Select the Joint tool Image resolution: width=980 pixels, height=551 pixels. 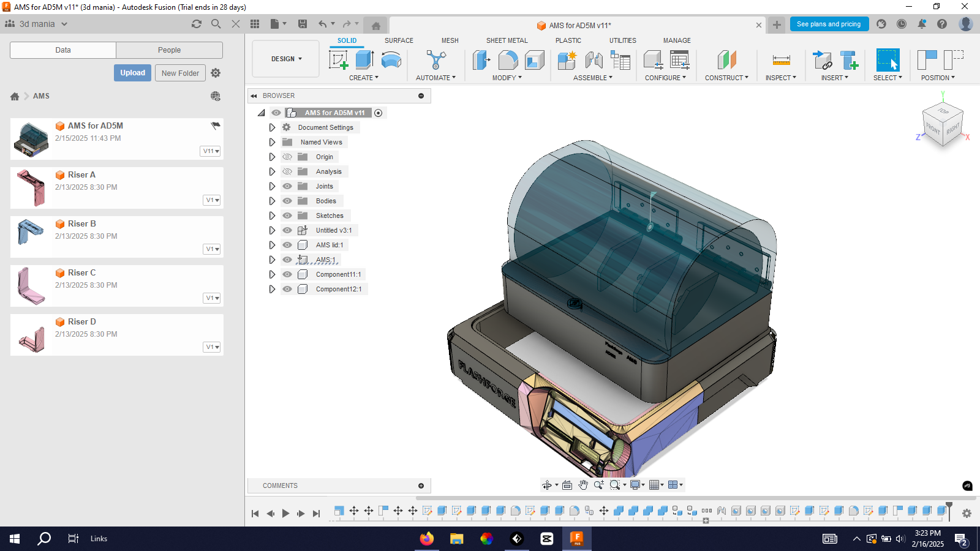coord(594,60)
